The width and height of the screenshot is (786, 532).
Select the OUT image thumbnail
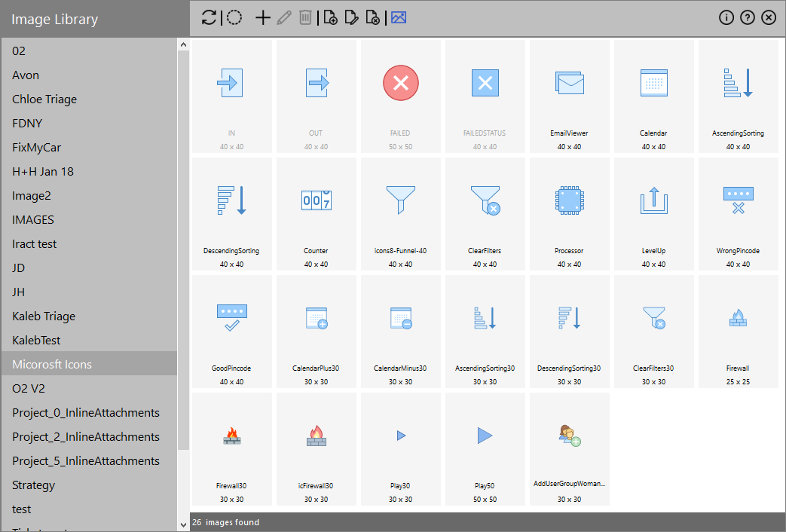click(x=317, y=96)
